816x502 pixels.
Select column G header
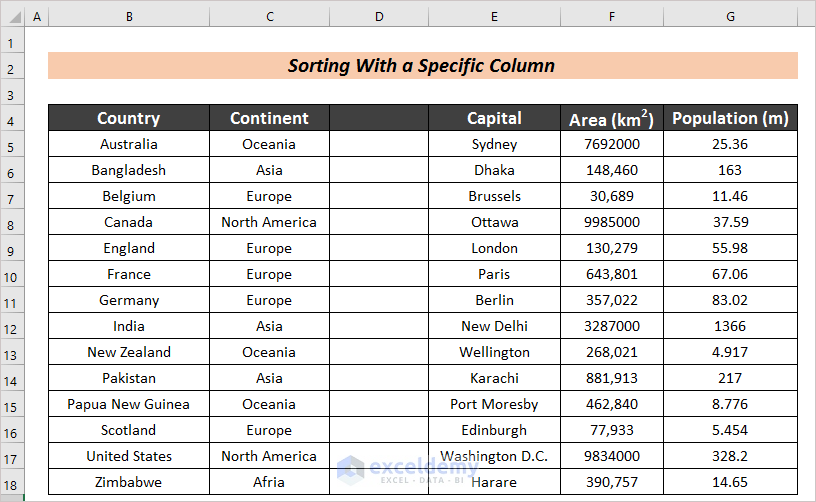(x=731, y=18)
